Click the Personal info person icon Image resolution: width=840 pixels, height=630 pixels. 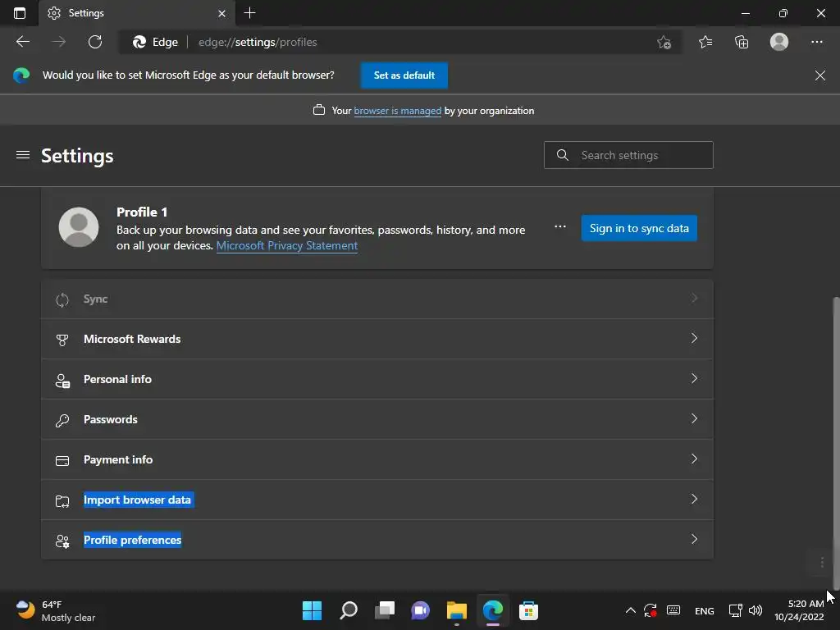point(62,381)
